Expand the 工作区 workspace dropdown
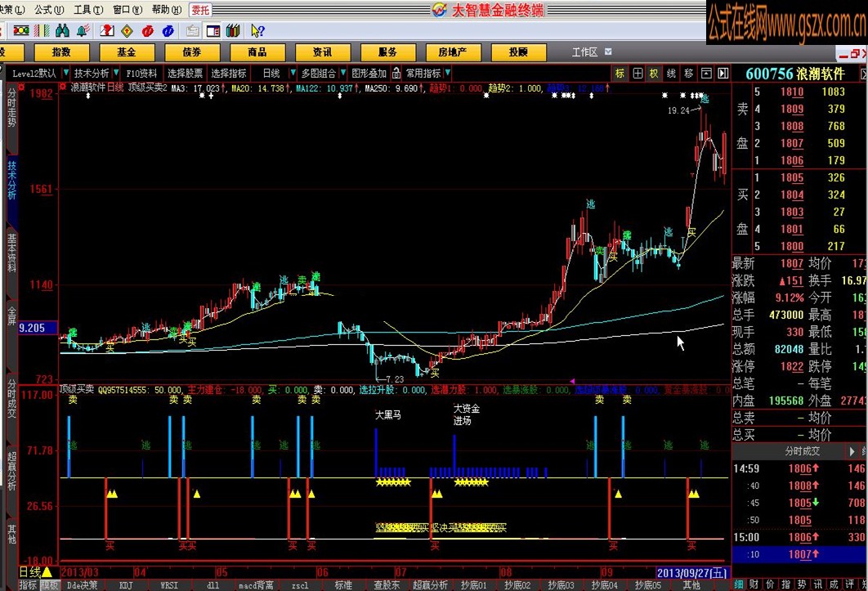The width and height of the screenshot is (868, 591). pos(607,52)
